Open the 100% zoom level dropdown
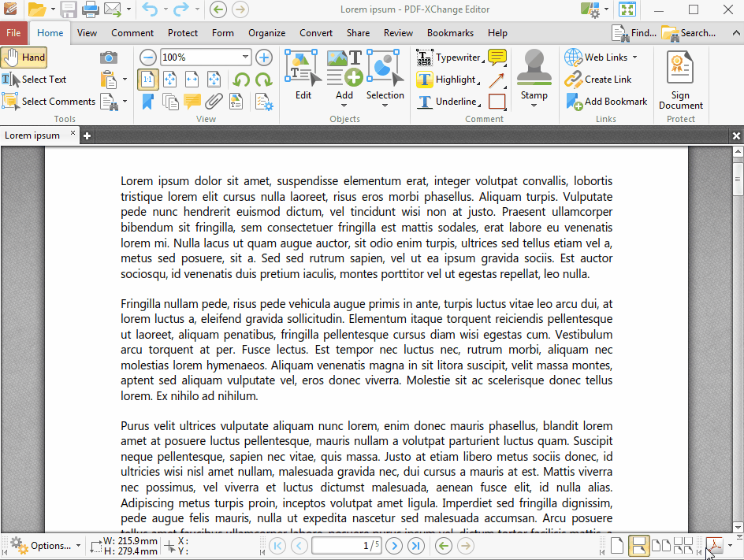 point(245,57)
